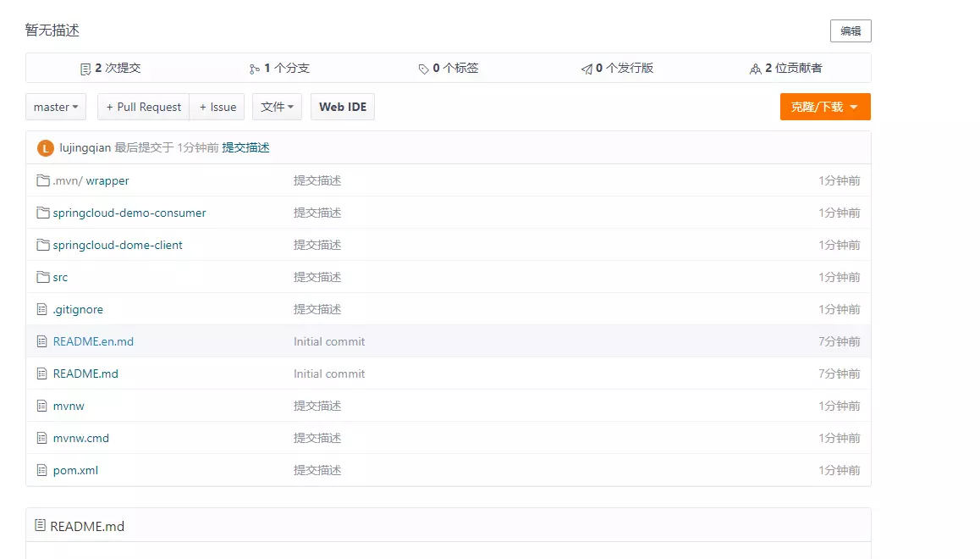This screenshot has height=559, width=980.
Task: Open the mvnw.cmd file
Action: [81, 438]
